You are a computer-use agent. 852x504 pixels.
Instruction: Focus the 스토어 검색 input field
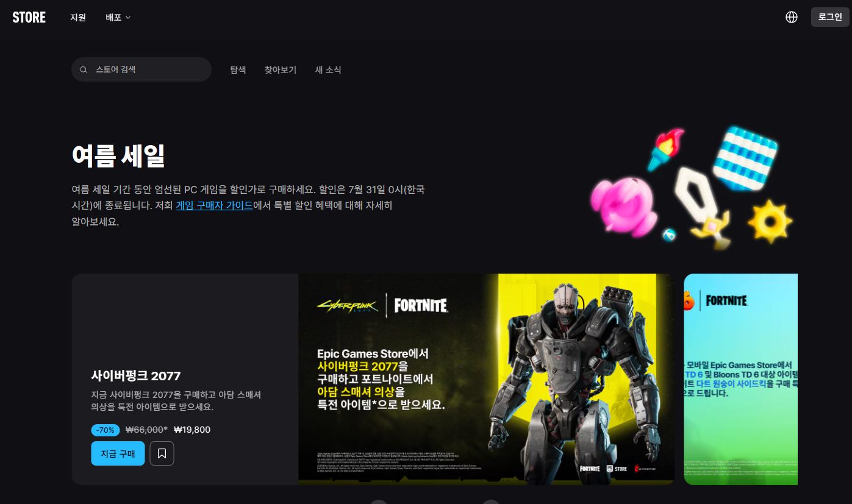pos(141,69)
